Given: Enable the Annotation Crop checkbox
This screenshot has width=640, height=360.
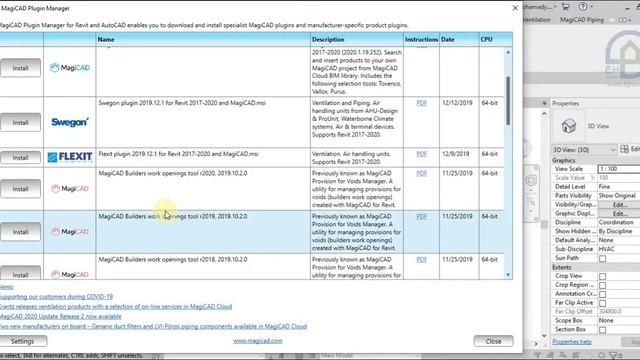Looking at the screenshot, I should pos(602,294).
